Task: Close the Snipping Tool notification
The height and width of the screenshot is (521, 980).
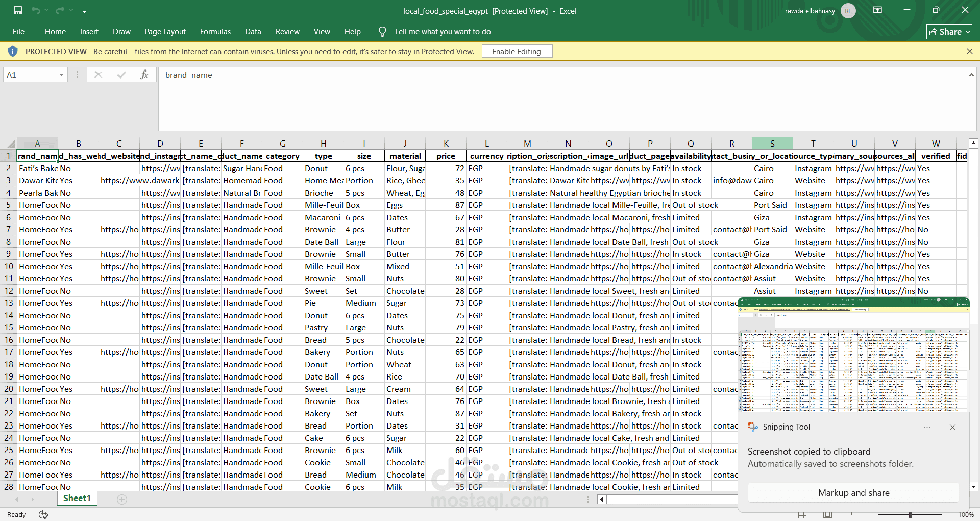Action: (952, 427)
